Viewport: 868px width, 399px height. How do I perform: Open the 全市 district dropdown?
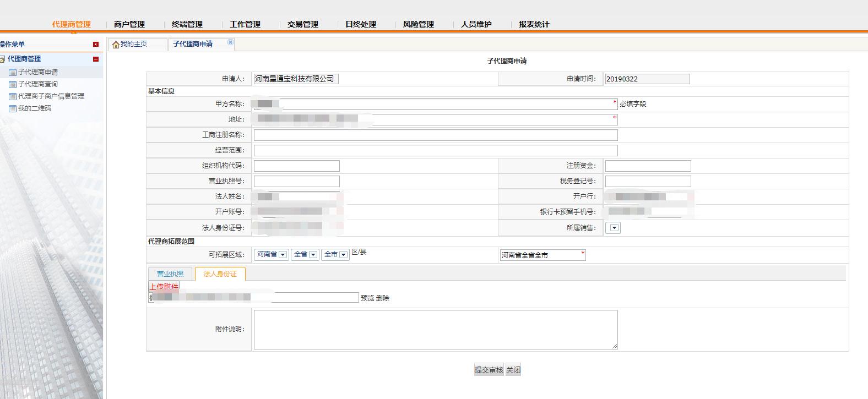[343, 255]
